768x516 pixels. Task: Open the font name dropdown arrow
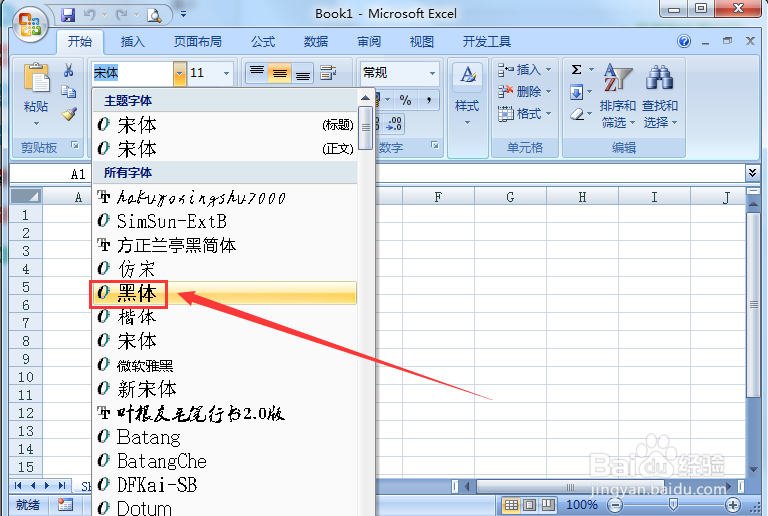179,73
